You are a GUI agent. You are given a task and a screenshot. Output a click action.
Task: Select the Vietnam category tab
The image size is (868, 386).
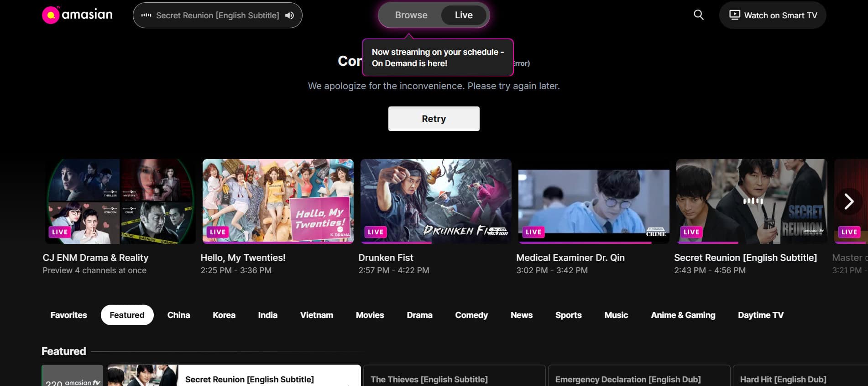pos(317,315)
